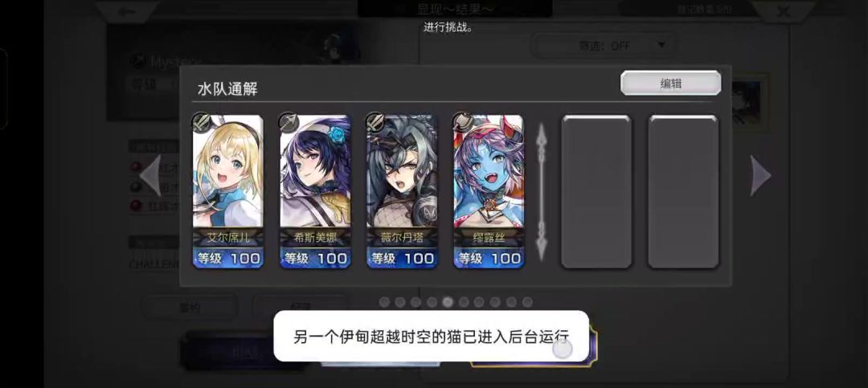Viewport: 868px width, 388px height.
Task: Tap the double-arrow divider between party slots
Action: point(542,191)
